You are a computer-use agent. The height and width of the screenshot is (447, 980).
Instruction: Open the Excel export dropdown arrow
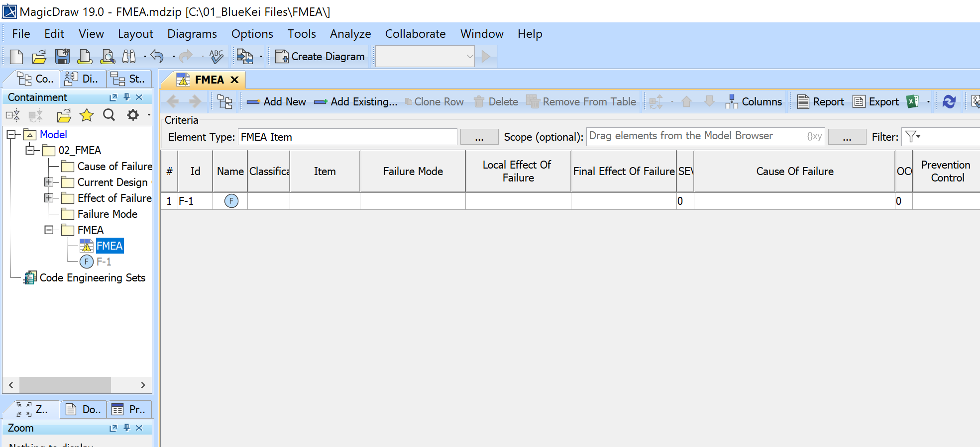(928, 102)
